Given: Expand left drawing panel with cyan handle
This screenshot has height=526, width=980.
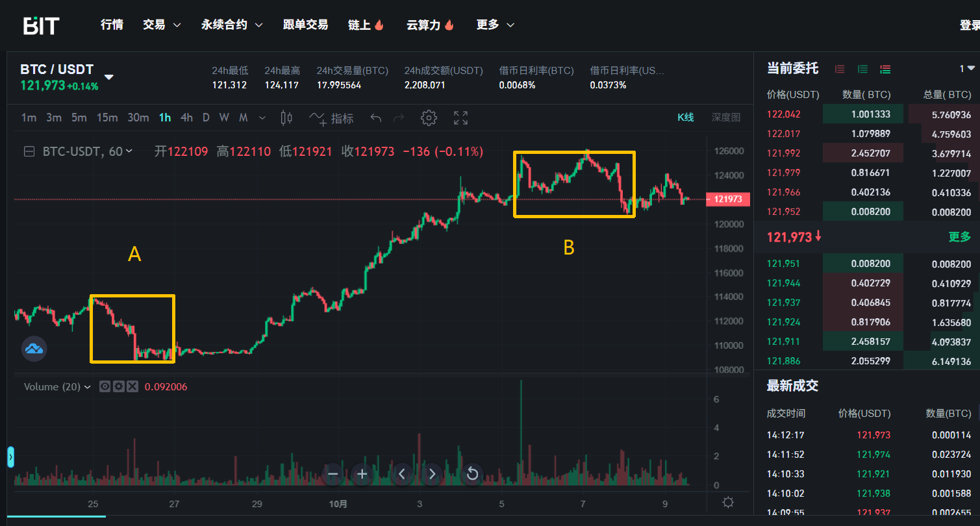Looking at the screenshot, I should (10, 457).
